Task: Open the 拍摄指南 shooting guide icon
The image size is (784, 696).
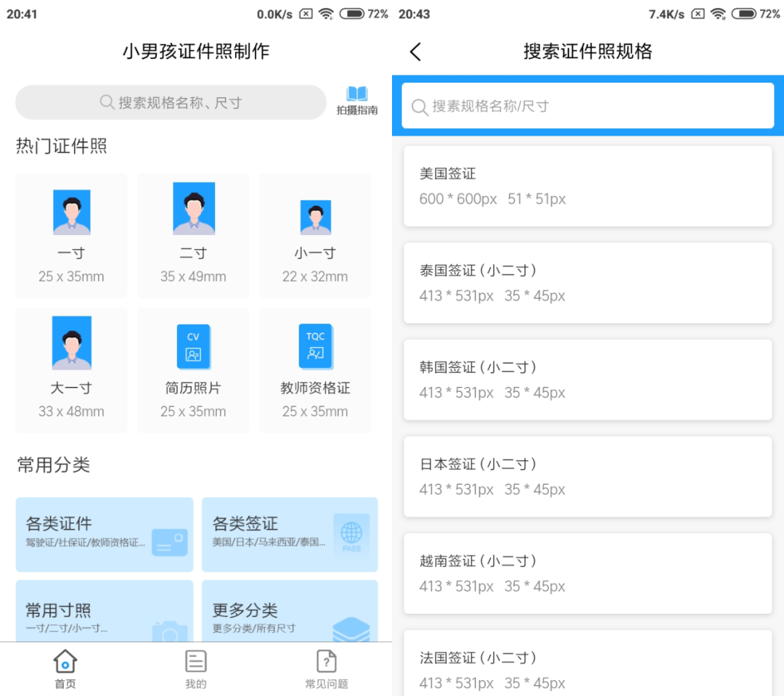Action: (357, 101)
